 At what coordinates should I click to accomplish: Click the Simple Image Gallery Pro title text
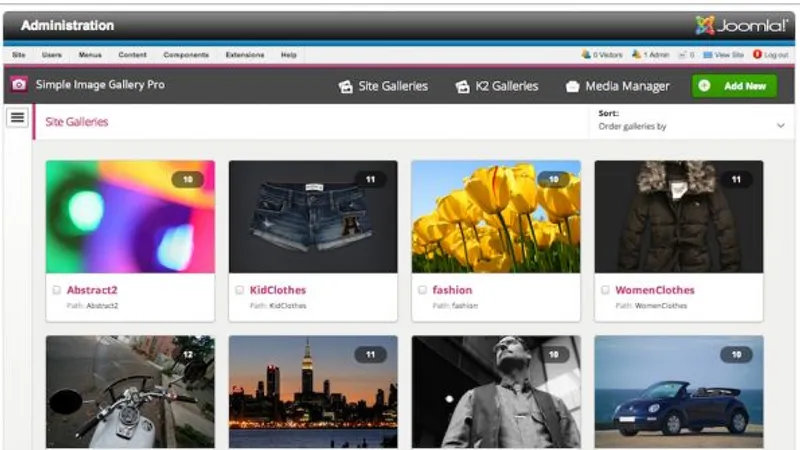click(x=100, y=85)
